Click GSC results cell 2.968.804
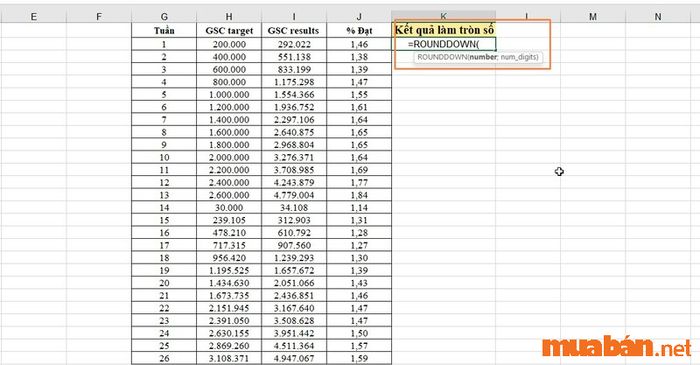Viewport: 700px width, 365px height. [x=294, y=145]
